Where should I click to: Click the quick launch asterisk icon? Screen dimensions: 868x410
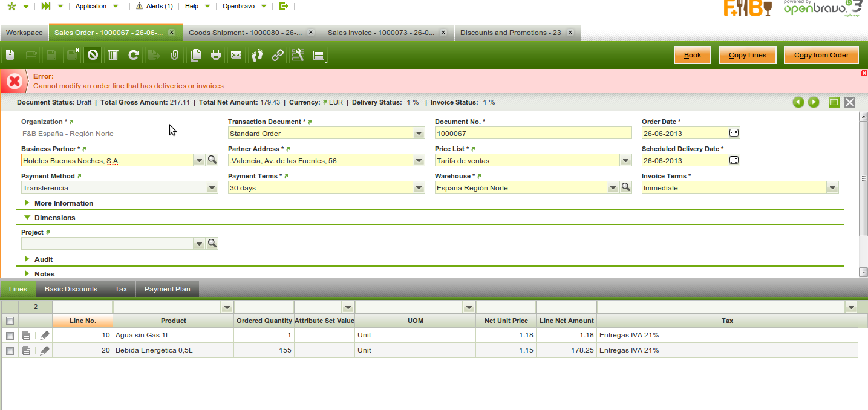pyautogui.click(x=11, y=6)
